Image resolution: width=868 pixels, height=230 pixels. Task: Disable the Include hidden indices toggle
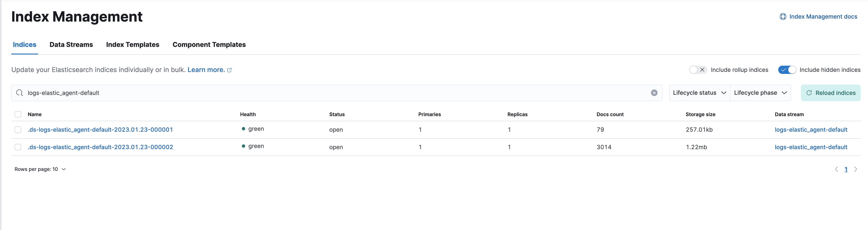[787, 70]
